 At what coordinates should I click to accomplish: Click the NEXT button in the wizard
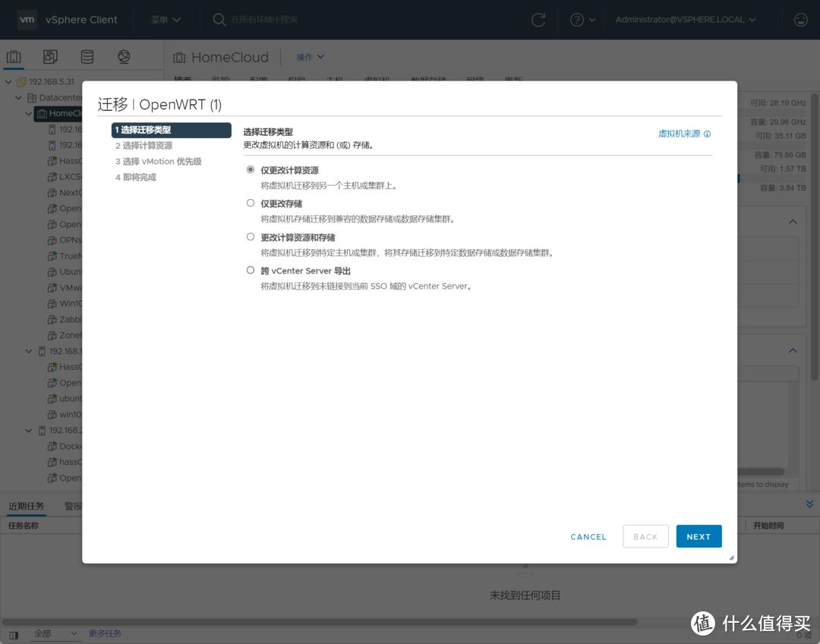[x=698, y=536]
